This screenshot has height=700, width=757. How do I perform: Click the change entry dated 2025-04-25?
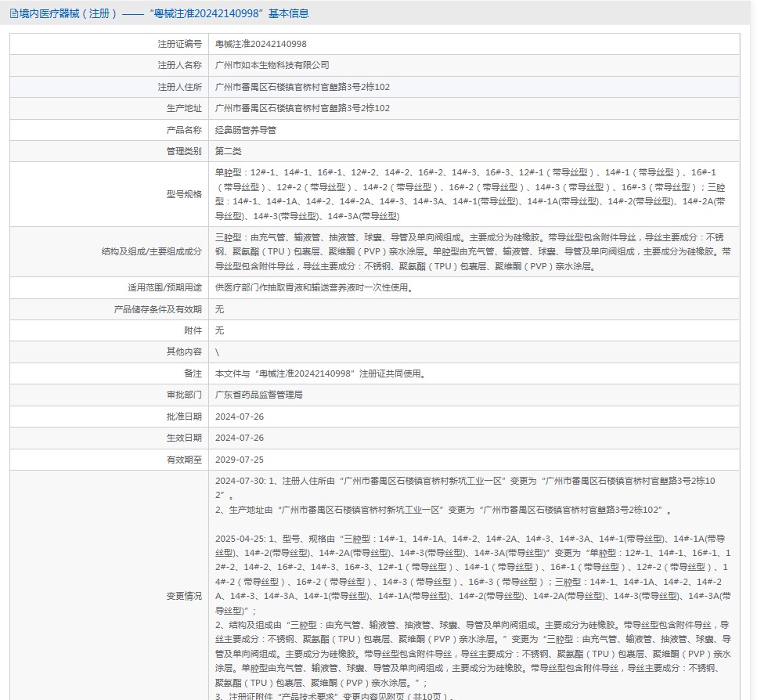473,575
